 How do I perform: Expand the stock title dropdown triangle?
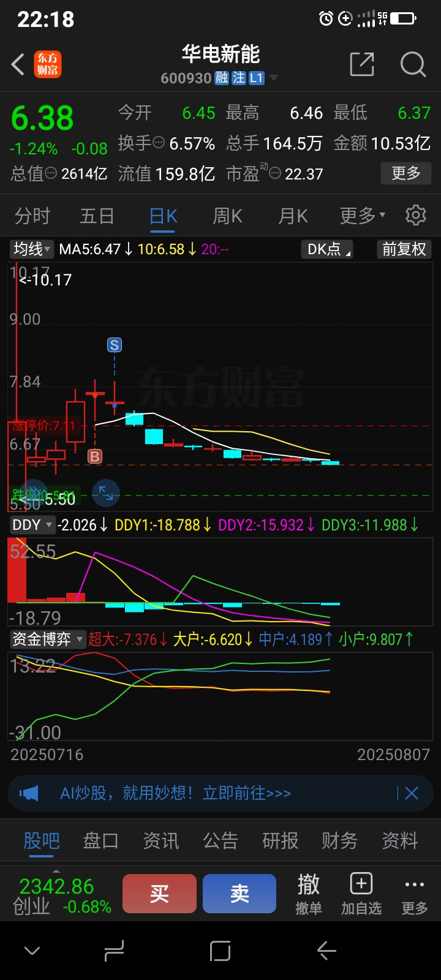274,78
